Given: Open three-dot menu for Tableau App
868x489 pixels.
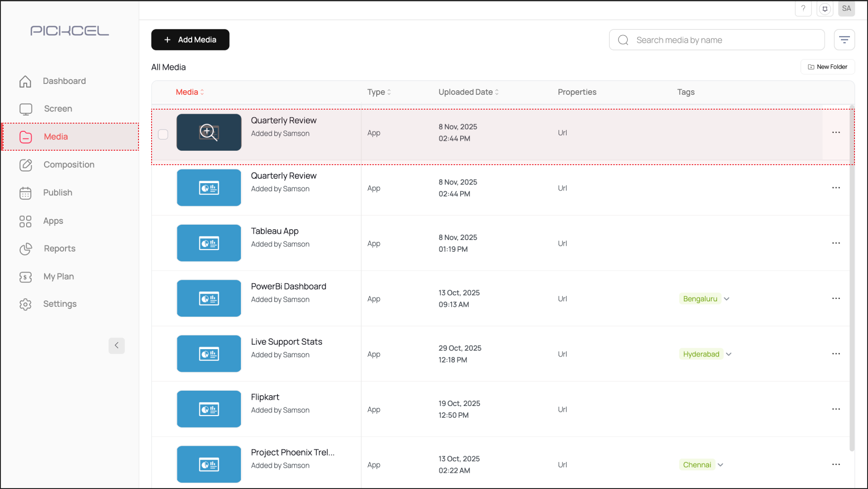Looking at the screenshot, I should 836,243.
